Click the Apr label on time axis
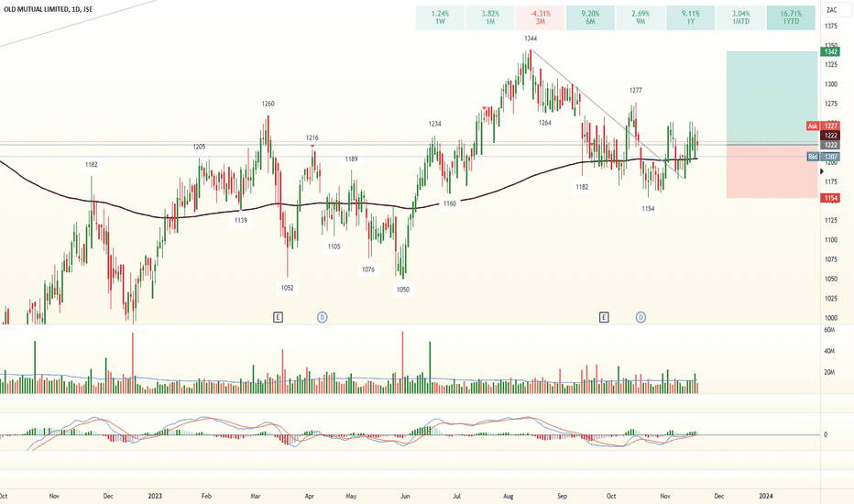 pos(310,496)
